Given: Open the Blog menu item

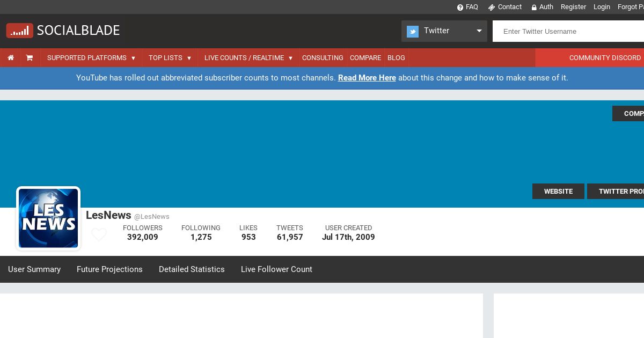Looking at the screenshot, I should pos(396,58).
